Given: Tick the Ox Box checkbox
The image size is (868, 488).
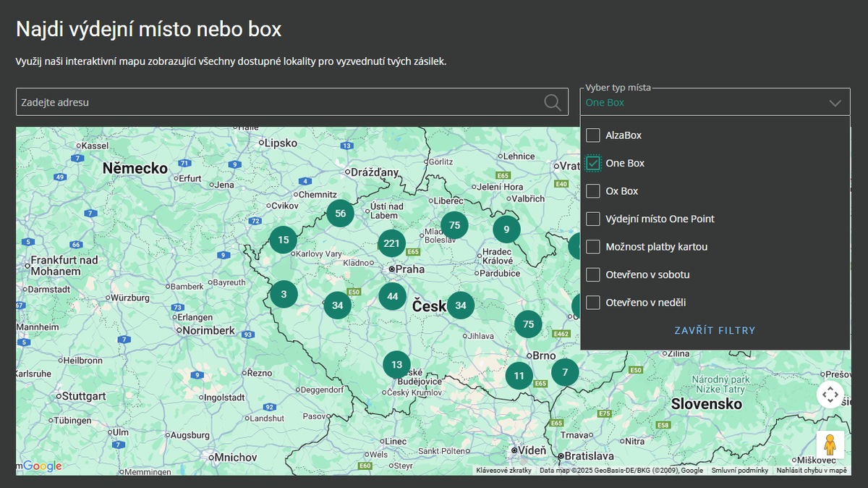Looking at the screenshot, I should 593,191.
